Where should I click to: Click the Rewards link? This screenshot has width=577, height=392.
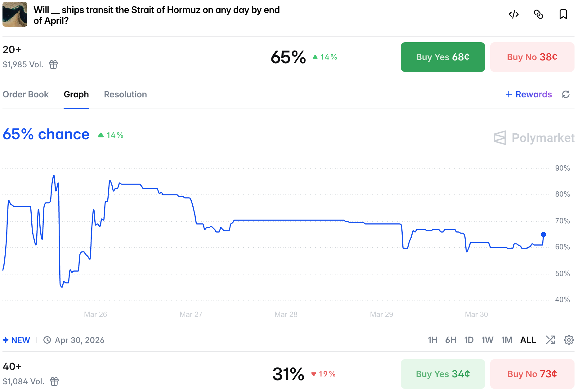(x=529, y=94)
